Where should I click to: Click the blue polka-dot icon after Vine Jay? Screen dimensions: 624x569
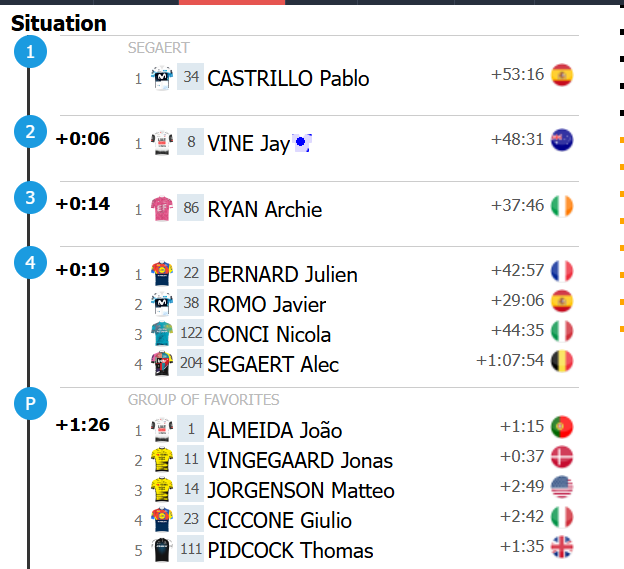pyautogui.click(x=301, y=144)
